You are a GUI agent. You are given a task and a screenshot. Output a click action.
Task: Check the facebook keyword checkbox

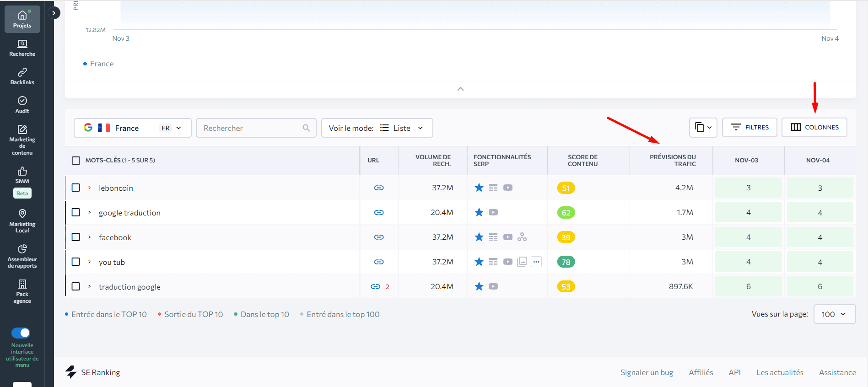click(x=76, y=237)
